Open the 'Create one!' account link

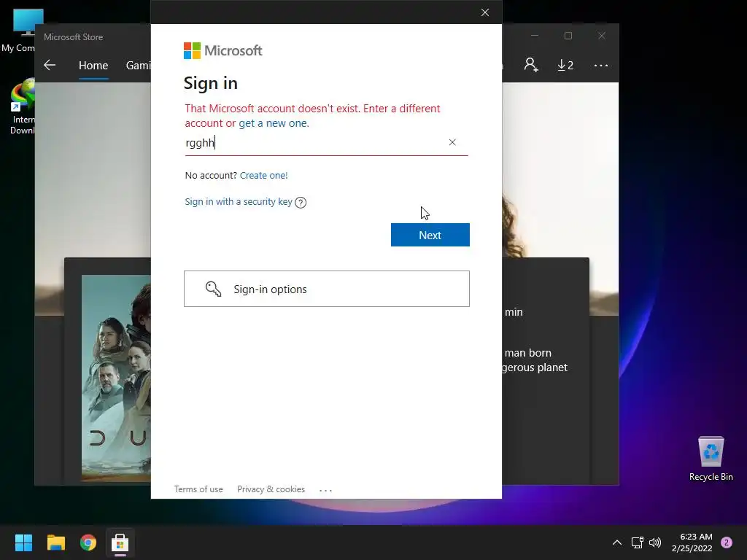(263, 175)
